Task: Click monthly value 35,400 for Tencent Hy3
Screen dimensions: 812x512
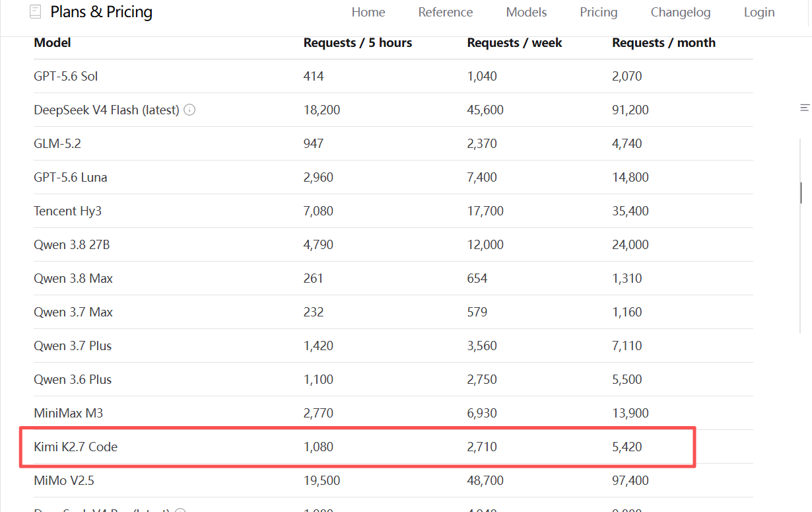Action: [630, 211]
